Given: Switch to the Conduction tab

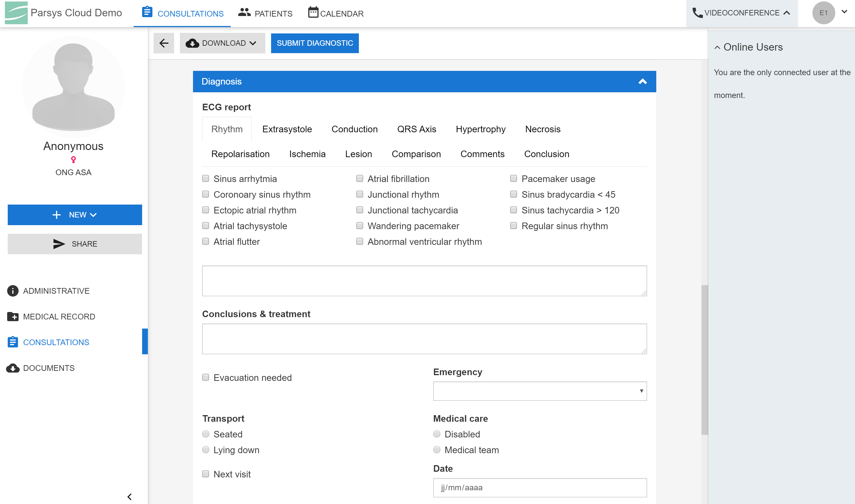Looking at the screenshot, I should pos(354,129).
